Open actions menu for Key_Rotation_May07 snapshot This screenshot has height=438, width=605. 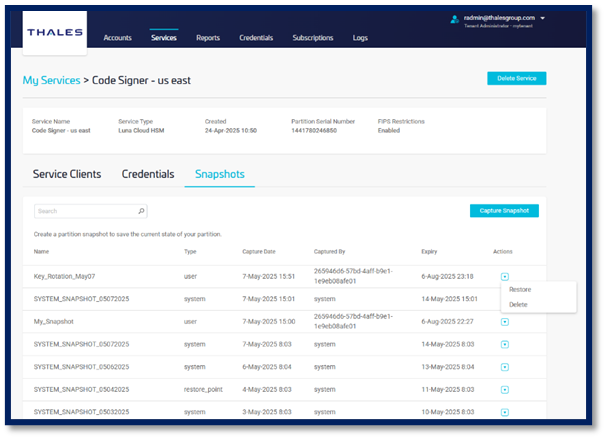coord(505,275)
